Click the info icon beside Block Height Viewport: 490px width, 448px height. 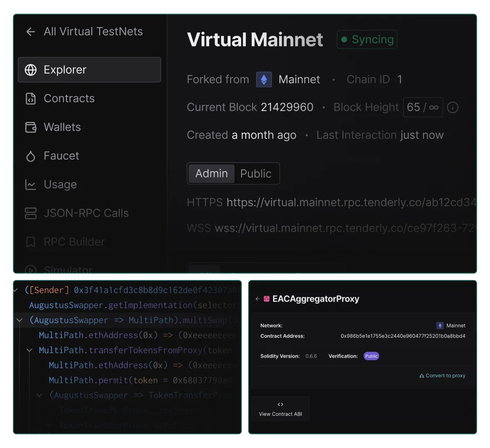[453, 108]
